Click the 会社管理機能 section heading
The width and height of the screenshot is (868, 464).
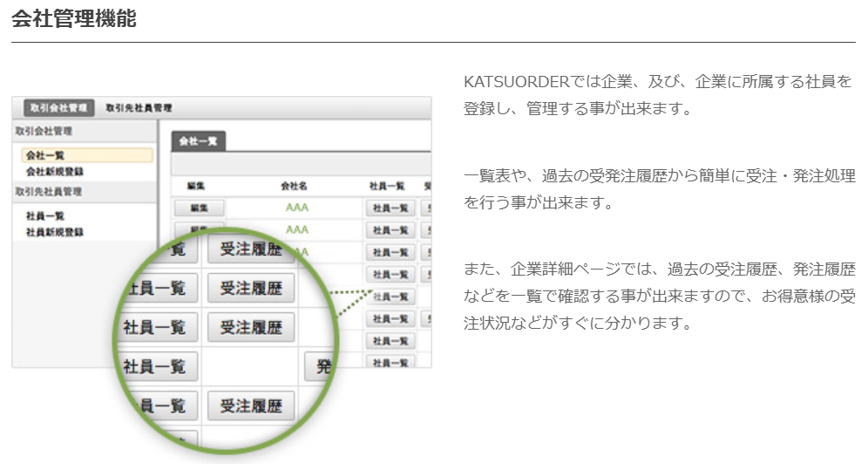(x=74, y=19)
